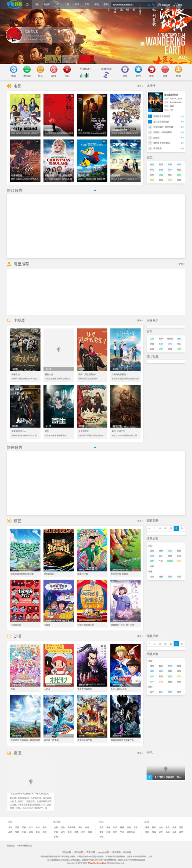Click the 登录 login link

click(x=178, y=5)
